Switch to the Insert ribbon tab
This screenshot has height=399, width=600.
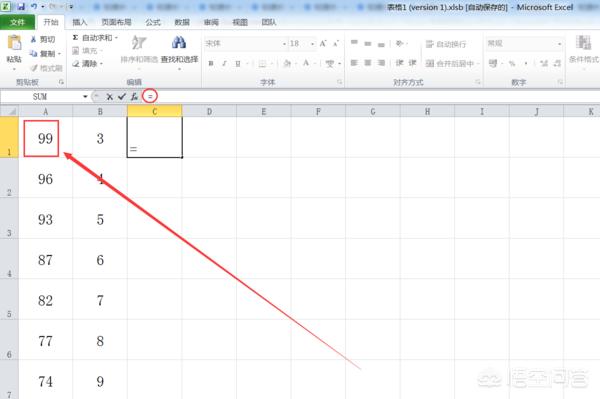80,22
